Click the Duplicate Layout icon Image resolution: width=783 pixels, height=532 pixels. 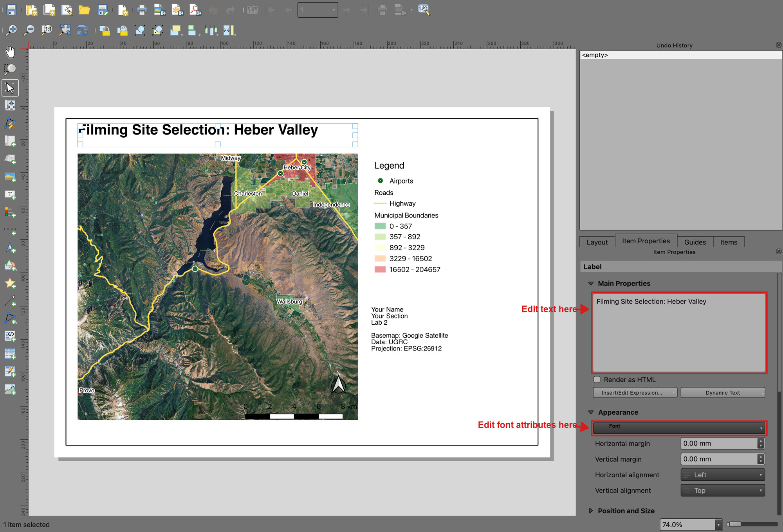click(x=49, y=10)
